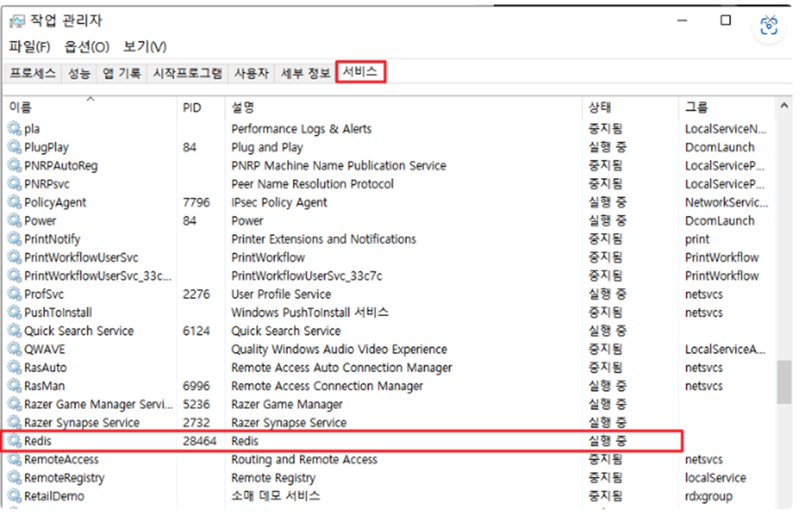Select the Power service icon
The width and height of the screenshot is (812, 524).
(15, 221)
